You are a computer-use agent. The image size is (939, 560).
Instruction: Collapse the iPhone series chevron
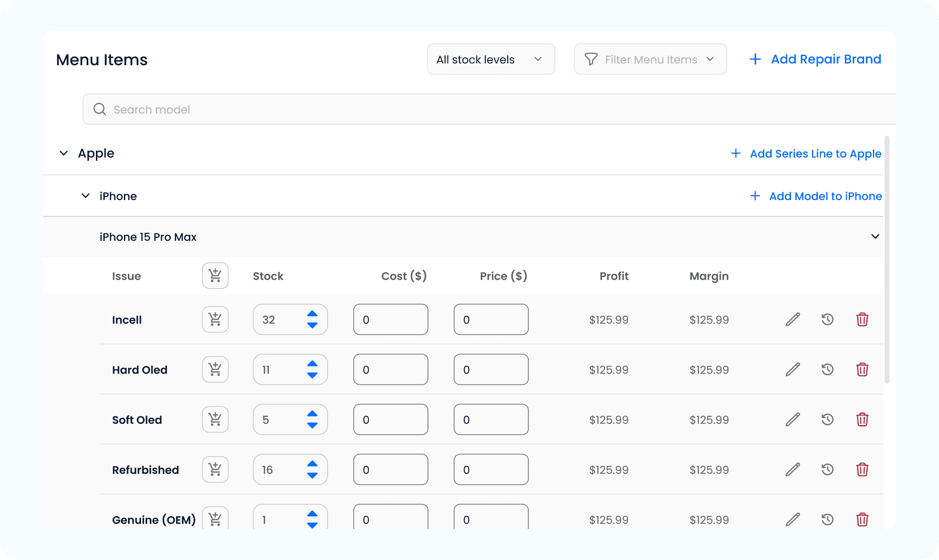85,196
